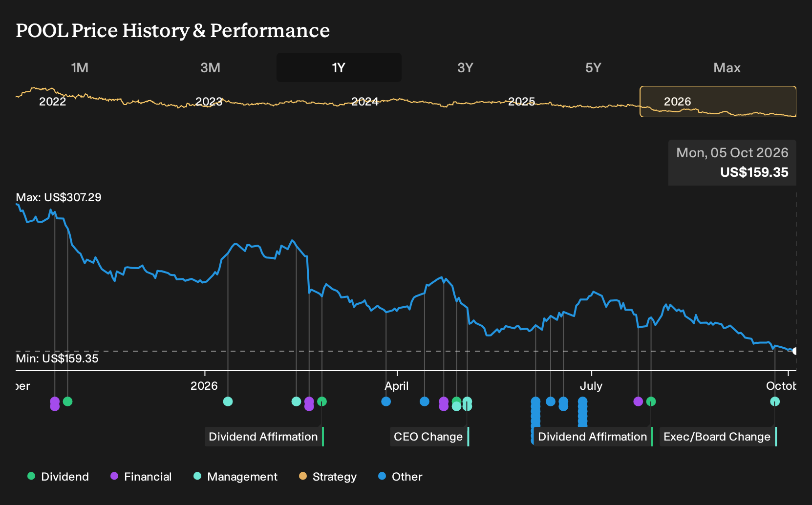812x505 pixels.
Task: Jump to 2022 on the overview timeline
Action: [x=52, y=102]
